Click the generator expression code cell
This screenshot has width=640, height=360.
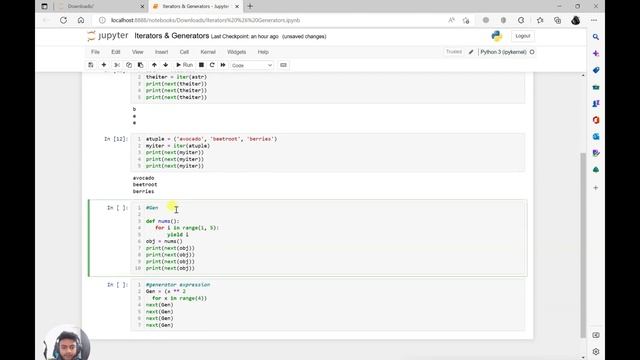[x=328, y=305]
